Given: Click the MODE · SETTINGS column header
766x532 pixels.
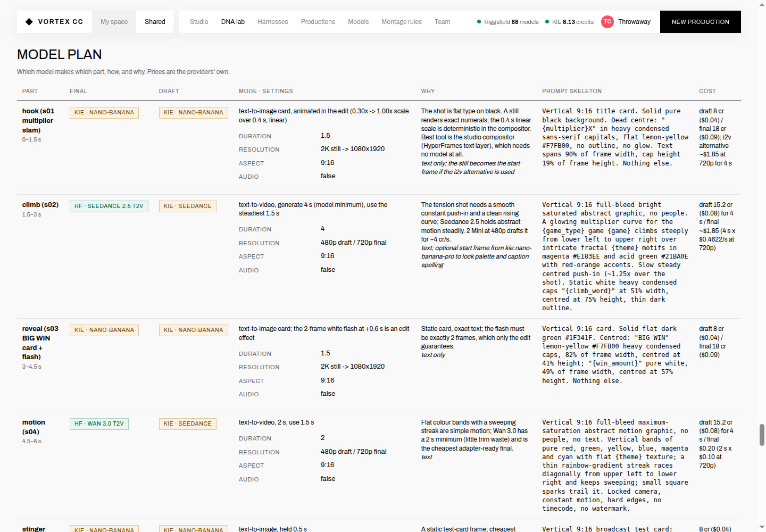Looking at the screenshot, I should [x=266, y=91].
